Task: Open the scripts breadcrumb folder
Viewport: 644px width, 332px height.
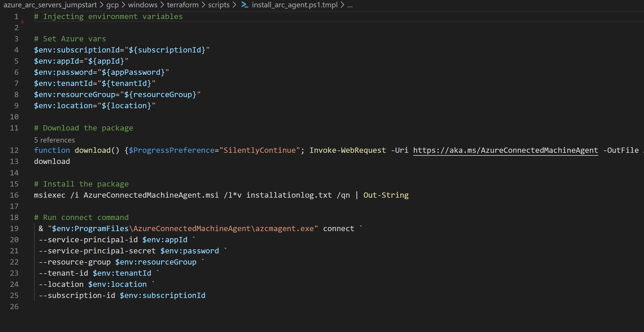Action: pyautogui.click(x=219, y=5)
